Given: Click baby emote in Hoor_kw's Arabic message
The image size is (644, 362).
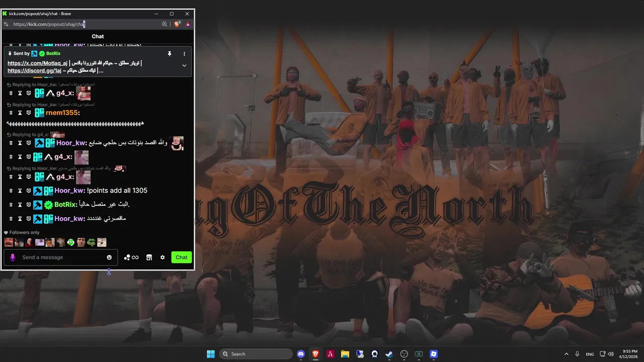Looking at the screenshot, I should pyautogui.click(x=177, y=143).
